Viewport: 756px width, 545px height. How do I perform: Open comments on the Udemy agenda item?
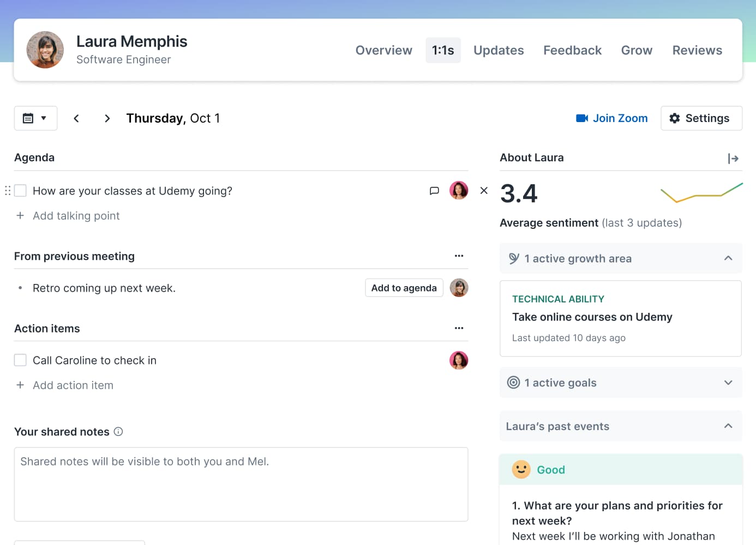(434, 190)
